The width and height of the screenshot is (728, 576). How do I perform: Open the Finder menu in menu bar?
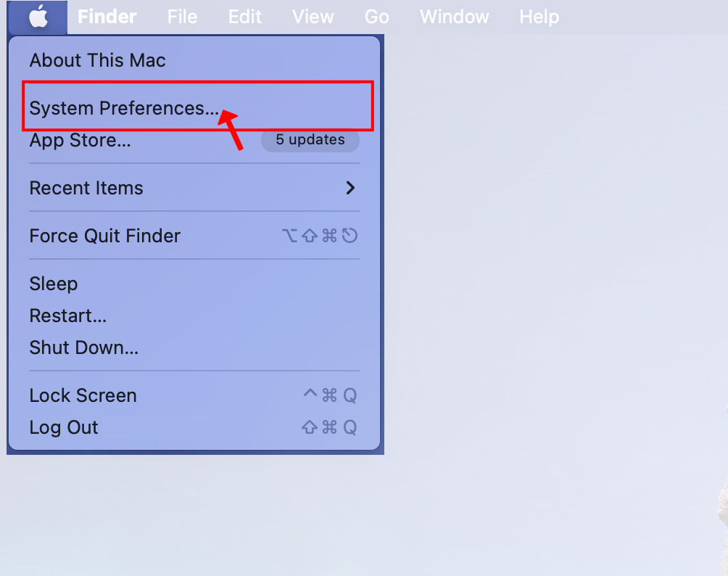tap(107, 17)
